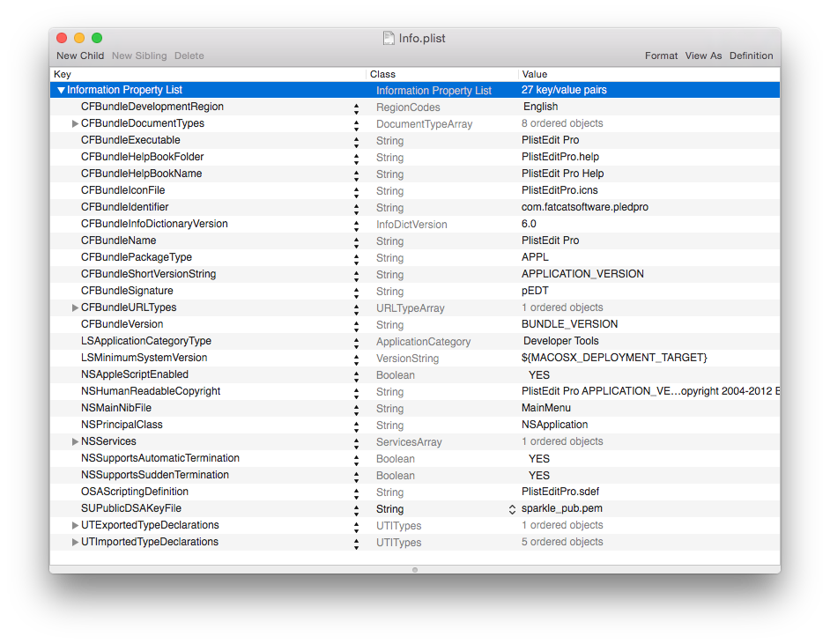
Task: Click the reorder stepper for CFBundleIdentifier
Action: 356,209
